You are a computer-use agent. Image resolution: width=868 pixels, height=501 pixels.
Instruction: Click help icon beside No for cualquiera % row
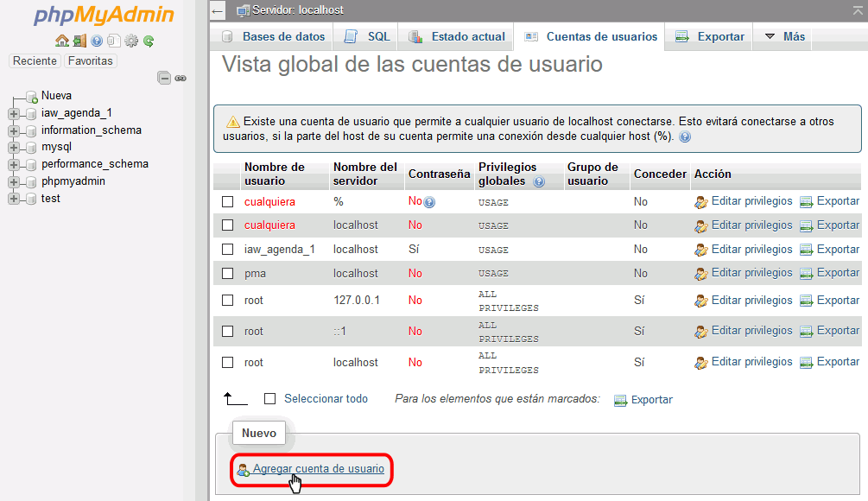pyautogui.click(x=429, y=203)
